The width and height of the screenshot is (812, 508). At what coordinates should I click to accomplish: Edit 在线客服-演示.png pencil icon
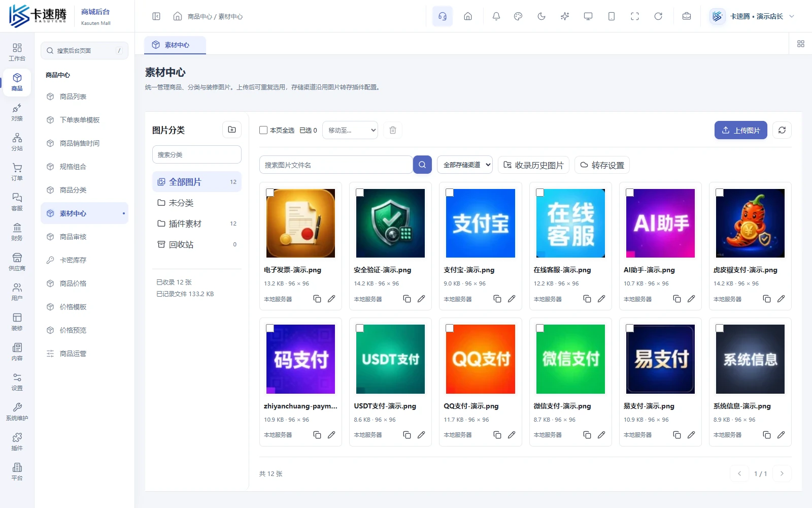(601, 299)
